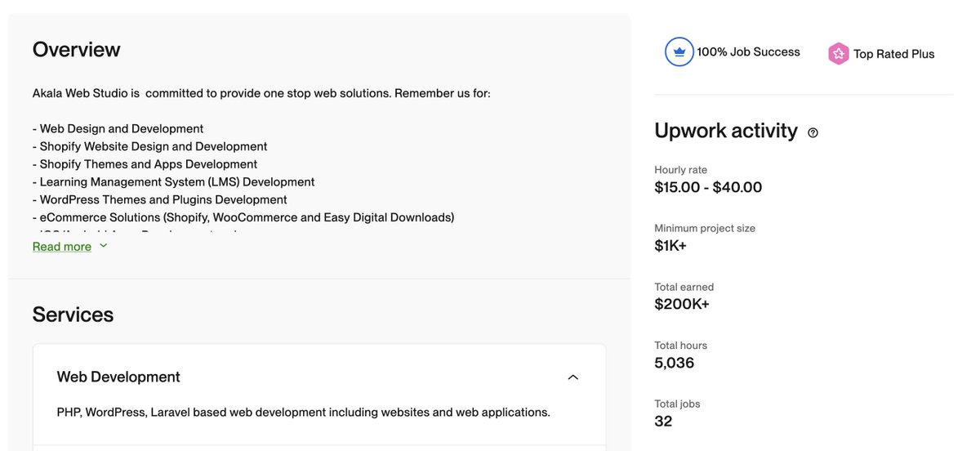Expand overview with the Read more chevron

click(x=103, y=246)
